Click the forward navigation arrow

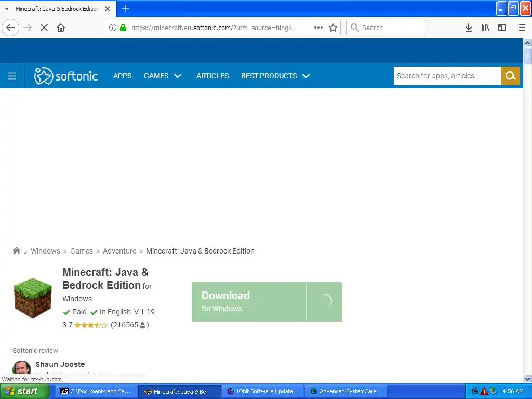click(28, 28)
